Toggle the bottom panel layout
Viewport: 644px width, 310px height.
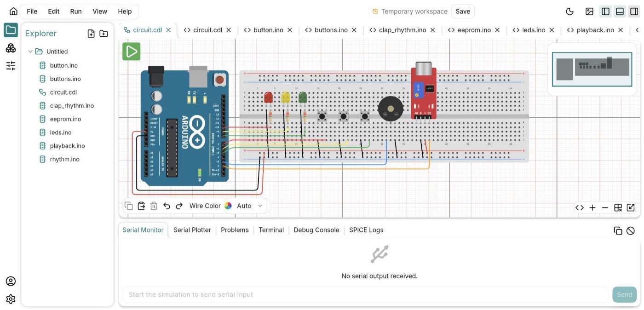620,11
